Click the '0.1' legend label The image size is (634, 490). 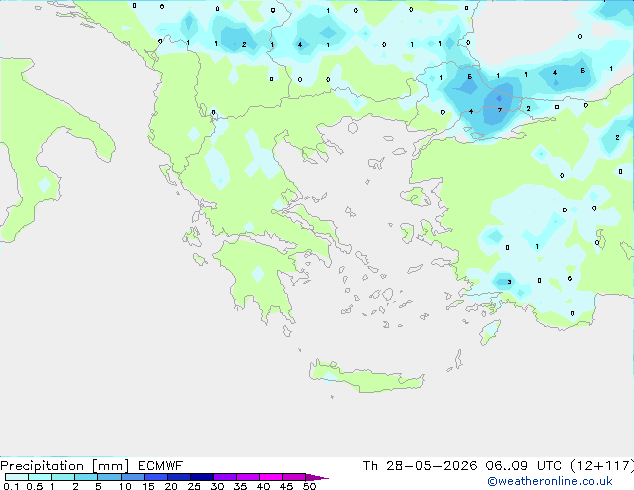11,486
